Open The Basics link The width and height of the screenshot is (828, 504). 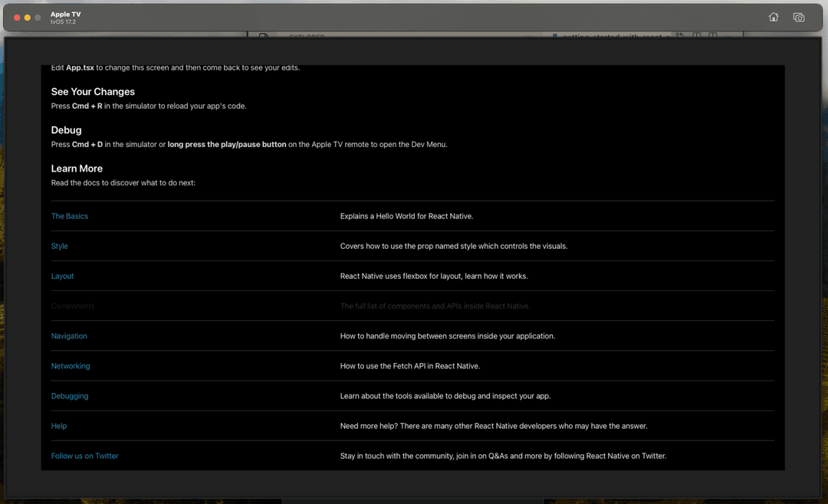[x=70, y=216]
